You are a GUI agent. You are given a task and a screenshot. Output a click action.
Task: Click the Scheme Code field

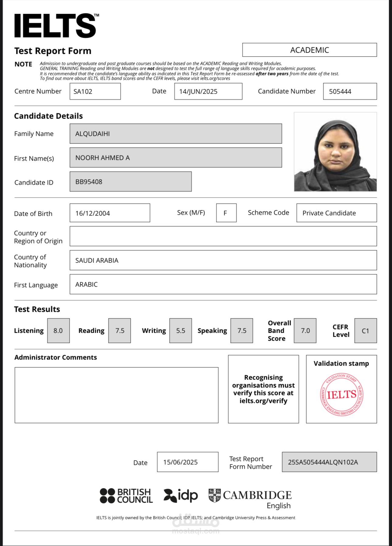pyautogui.click(x=336, y=213)
